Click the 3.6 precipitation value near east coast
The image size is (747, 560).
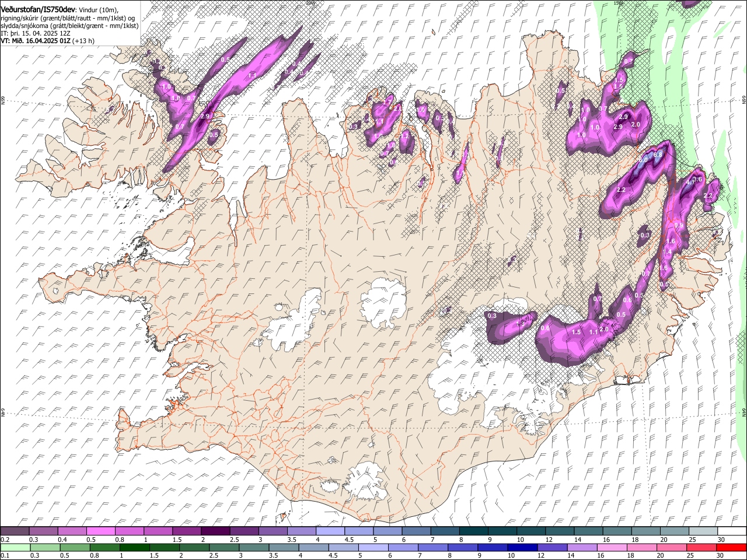click(697, 179)
